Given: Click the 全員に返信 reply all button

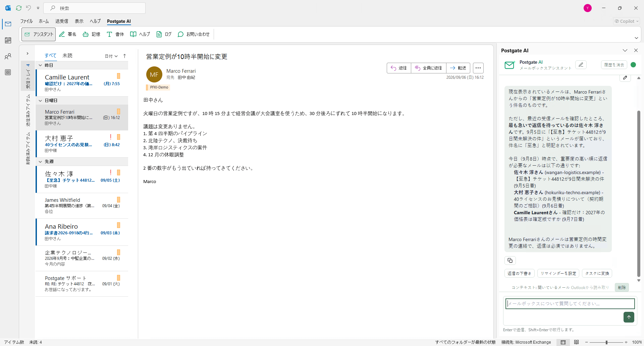Looking at the screenshot, I should click(x=429, y=68).
